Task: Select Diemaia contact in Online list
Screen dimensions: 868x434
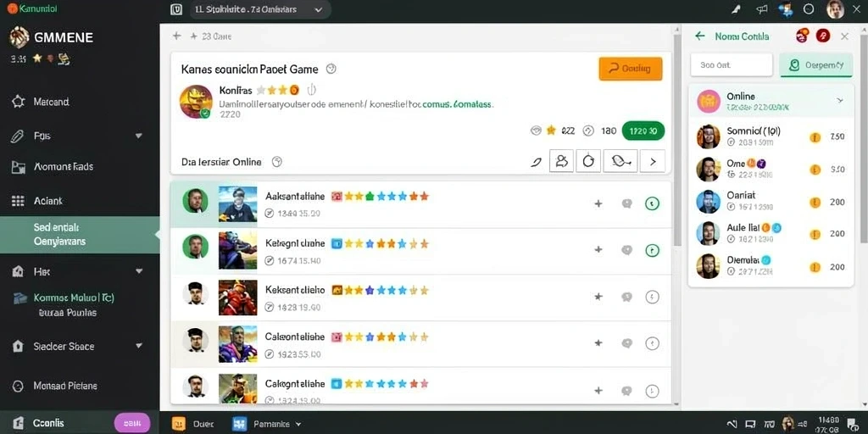Action: (771, 265)
